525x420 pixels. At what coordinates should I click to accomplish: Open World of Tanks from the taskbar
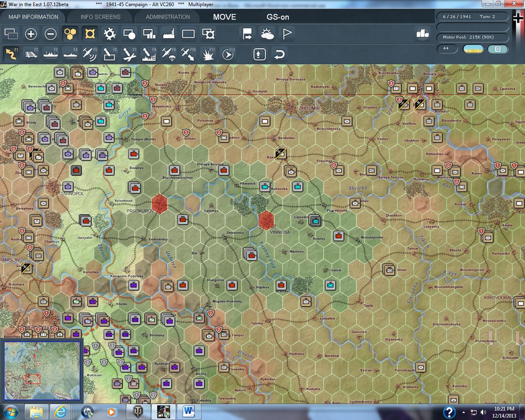click(x=138, y=411)
